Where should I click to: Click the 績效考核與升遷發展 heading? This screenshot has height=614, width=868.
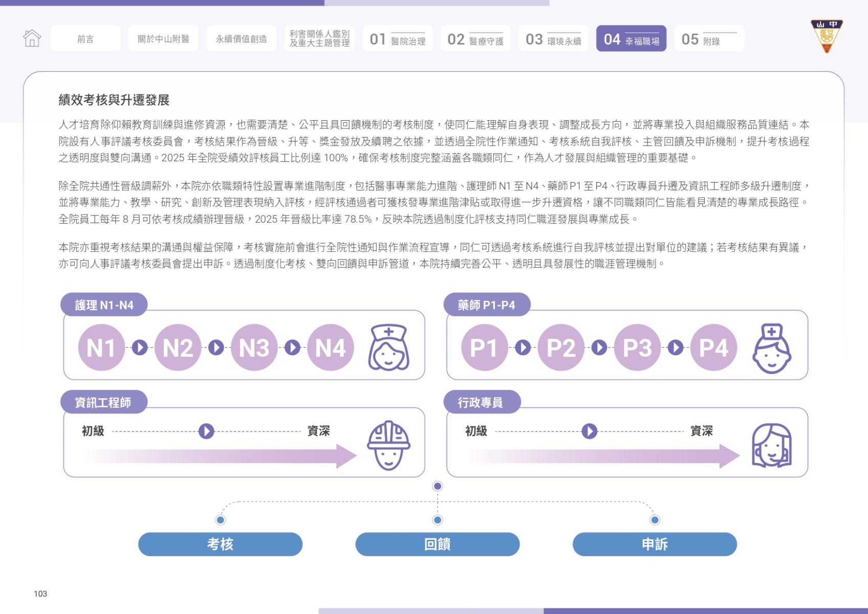114,100
